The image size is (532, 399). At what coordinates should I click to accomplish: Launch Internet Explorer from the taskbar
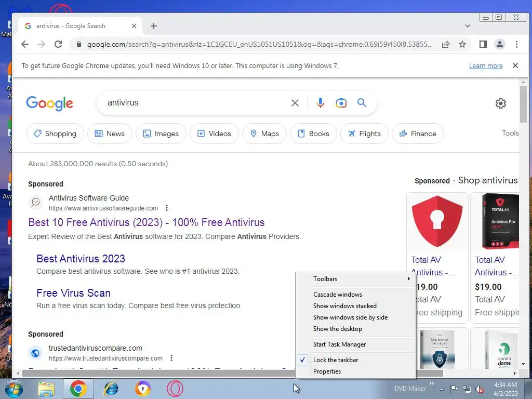click(x=111, y=389)
